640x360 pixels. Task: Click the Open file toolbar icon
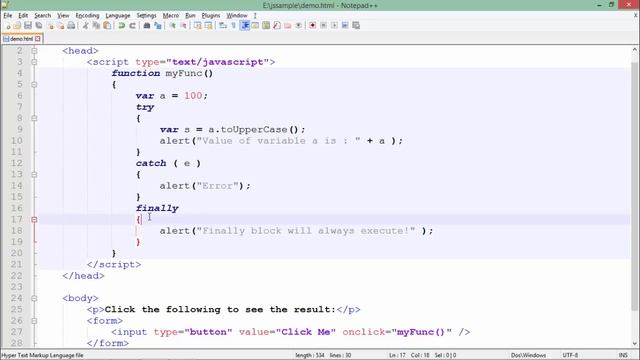[17, 26]
